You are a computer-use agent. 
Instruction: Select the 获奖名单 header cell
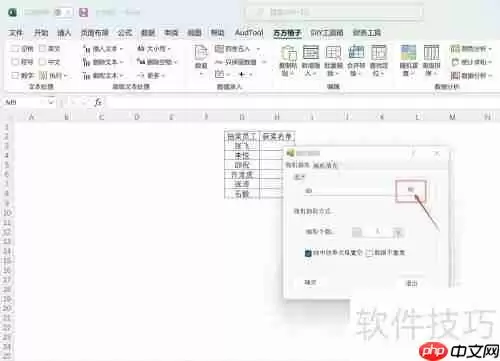tap(277, 136)
